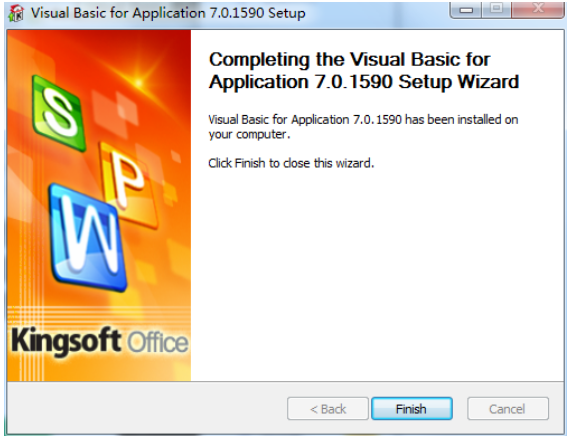Click the blue W Writer icon
570x436 pixels.
tap(88, 238)
